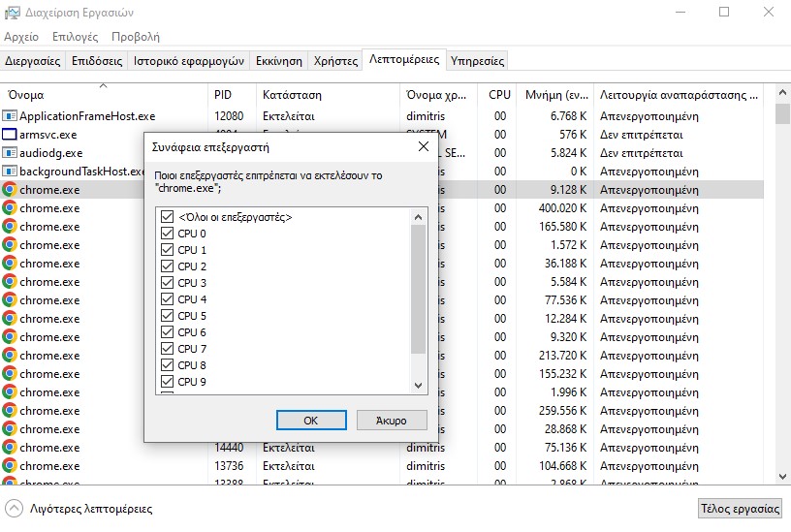Click the backgroundTaskHost.exe process icon
791x532 pixels.
pos(10,172)
